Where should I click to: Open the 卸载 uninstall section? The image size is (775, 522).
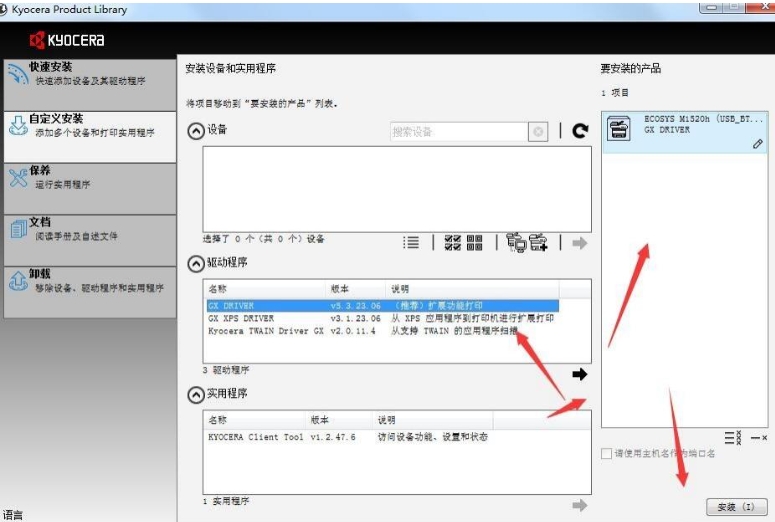click(90, 293)
